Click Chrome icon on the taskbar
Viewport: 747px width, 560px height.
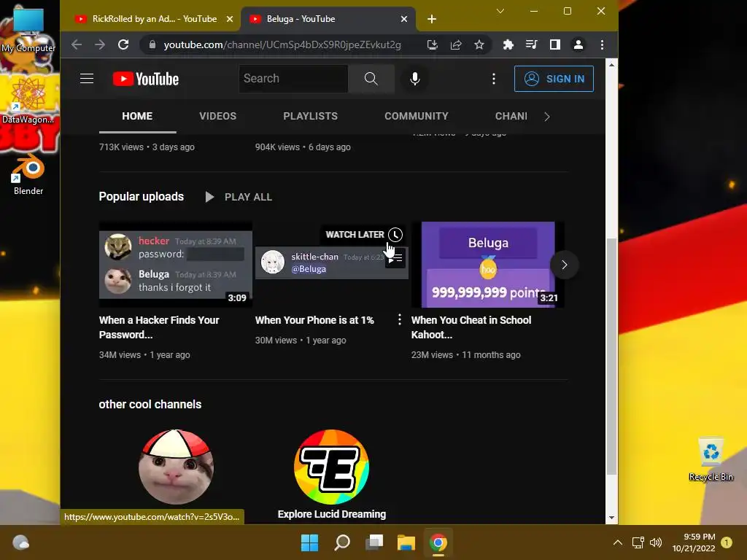[x=438, y=542]
